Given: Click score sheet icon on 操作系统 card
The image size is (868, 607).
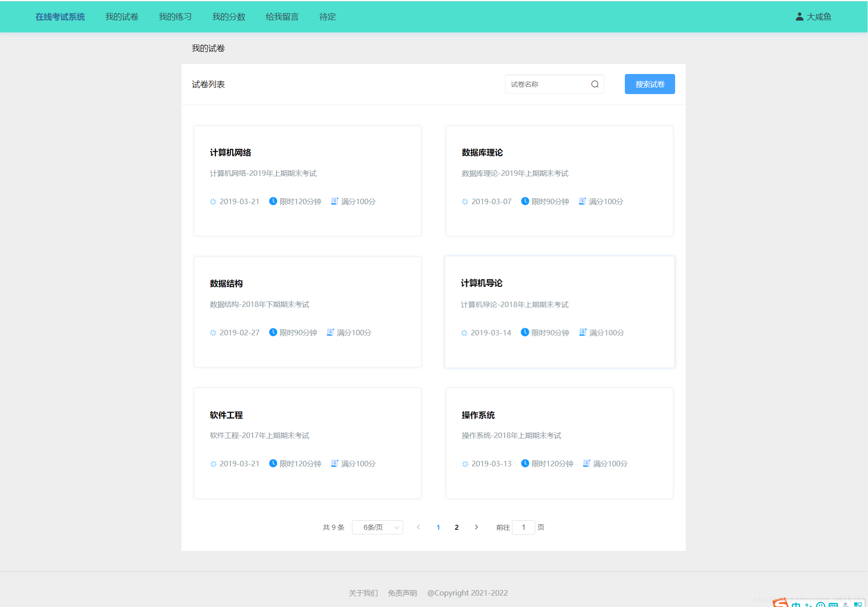Looking at the screenshot, I should coord(586,463).
